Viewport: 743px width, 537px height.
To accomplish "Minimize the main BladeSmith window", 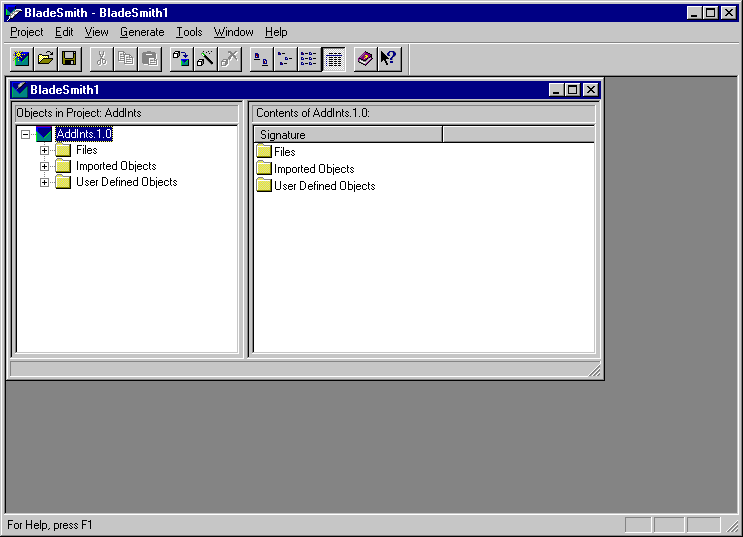I will point(695,13).
